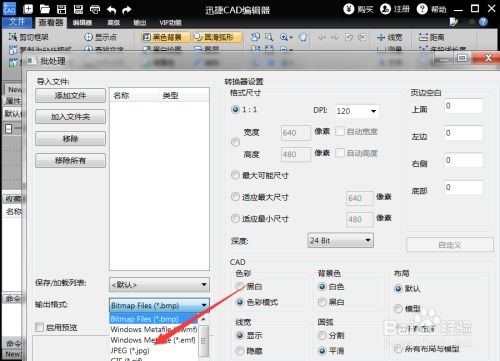Select the 最大可能尺寸 radio button
The height and width of the screenshot is (361, 500).
235,175
